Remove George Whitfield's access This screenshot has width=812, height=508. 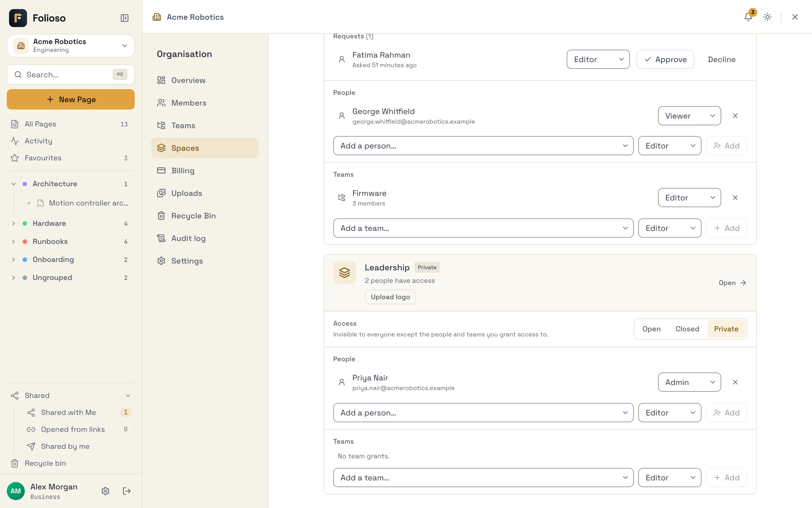pyautogui.click(x=735, y=116)
